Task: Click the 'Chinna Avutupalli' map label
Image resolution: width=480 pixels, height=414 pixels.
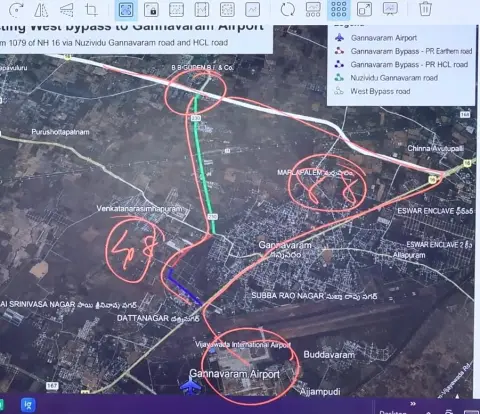Action: [435, 148]
